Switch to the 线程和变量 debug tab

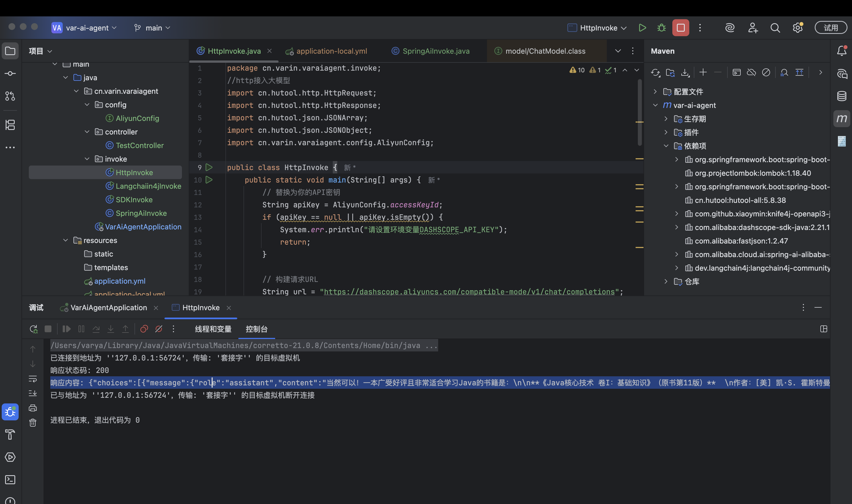(x=213, y=329)
